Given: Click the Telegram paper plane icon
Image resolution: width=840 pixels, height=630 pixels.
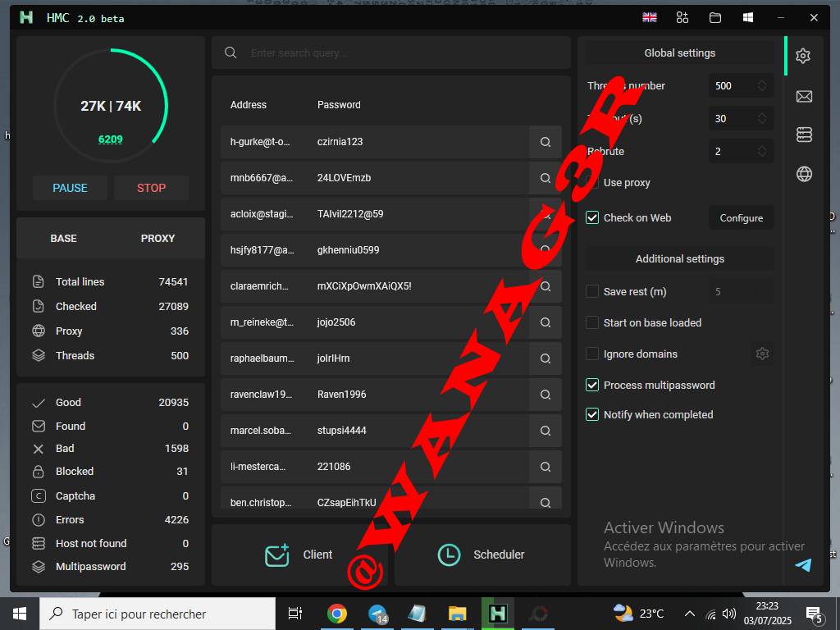Looking at the screenshot, I should [803, 564].
